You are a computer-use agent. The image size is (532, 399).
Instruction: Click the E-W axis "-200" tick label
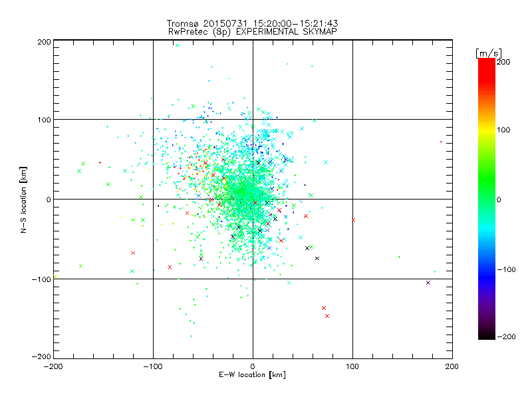tap(53, 367)
